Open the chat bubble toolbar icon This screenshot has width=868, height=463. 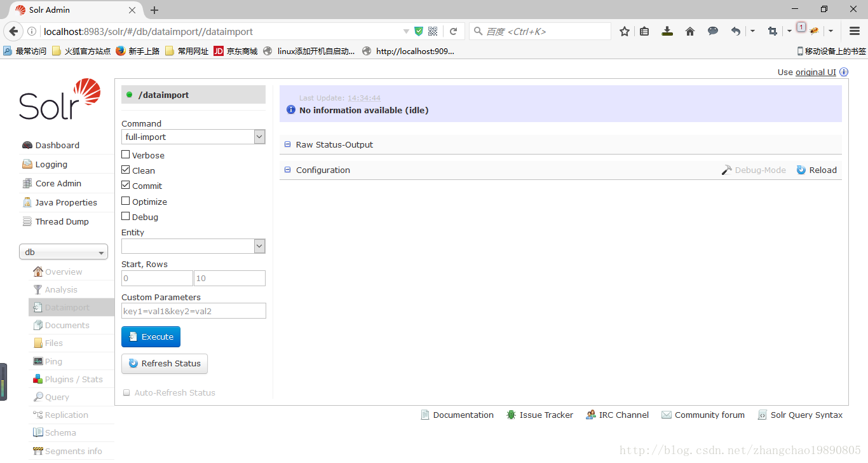pos(713,31)
